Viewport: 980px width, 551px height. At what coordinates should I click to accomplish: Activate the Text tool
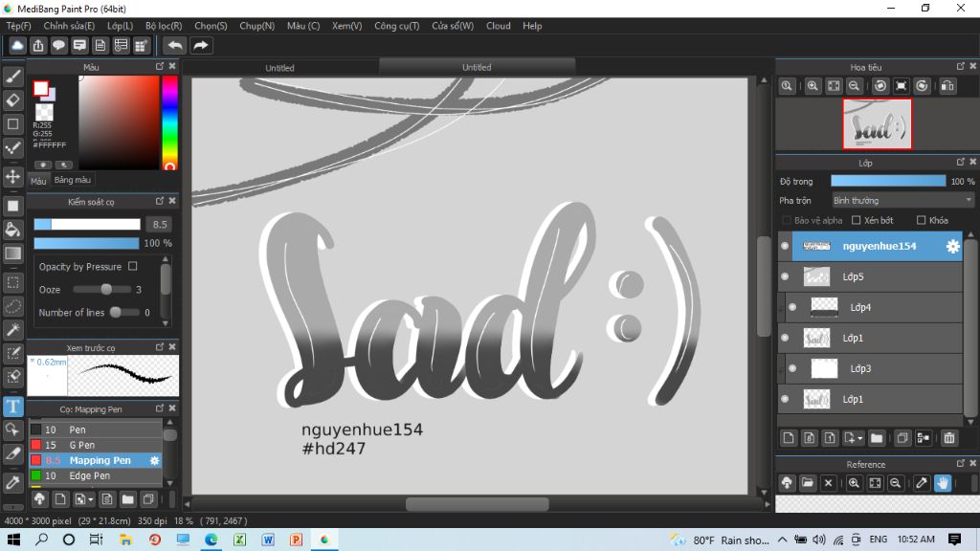point(12,407)
